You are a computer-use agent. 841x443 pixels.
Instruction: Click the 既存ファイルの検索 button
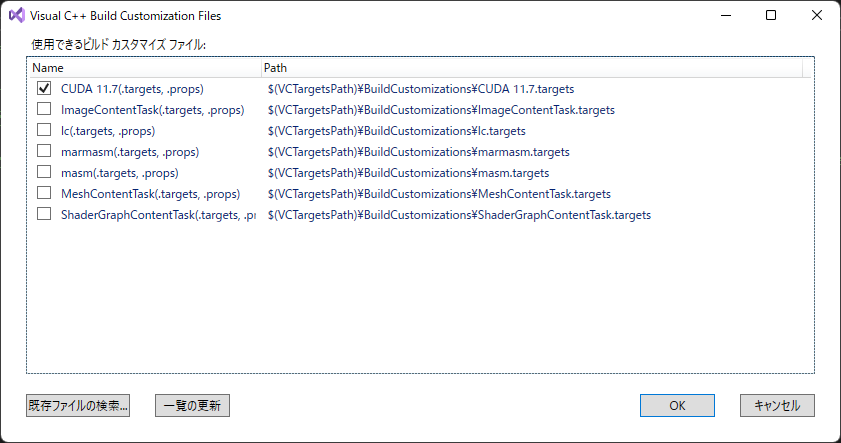click(78, 405)
